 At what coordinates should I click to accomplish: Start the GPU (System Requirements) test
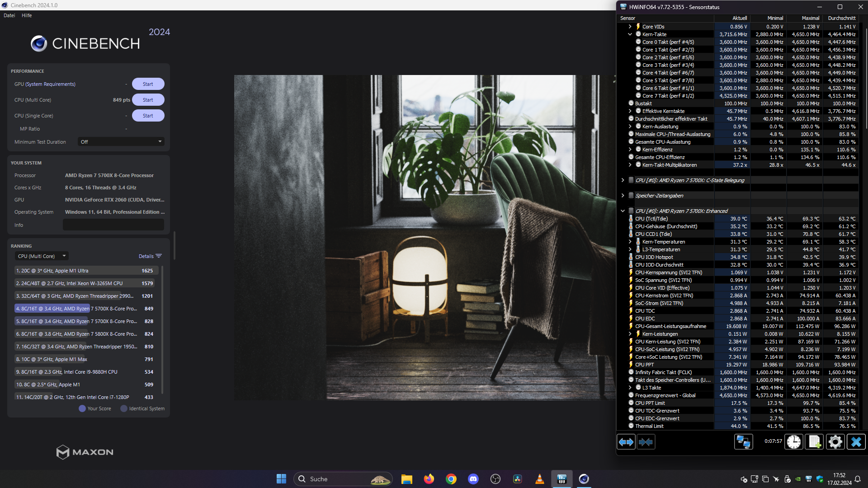148,84
